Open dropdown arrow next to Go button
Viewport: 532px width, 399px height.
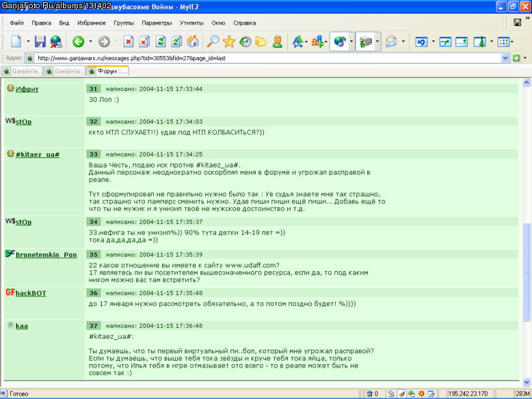pos(525,58)
